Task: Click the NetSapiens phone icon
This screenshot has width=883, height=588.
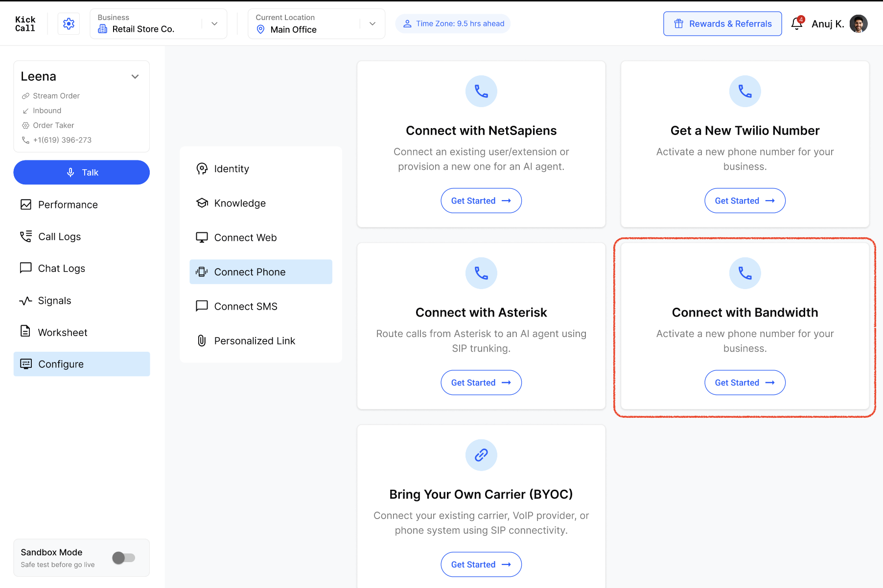Action: 481,91
